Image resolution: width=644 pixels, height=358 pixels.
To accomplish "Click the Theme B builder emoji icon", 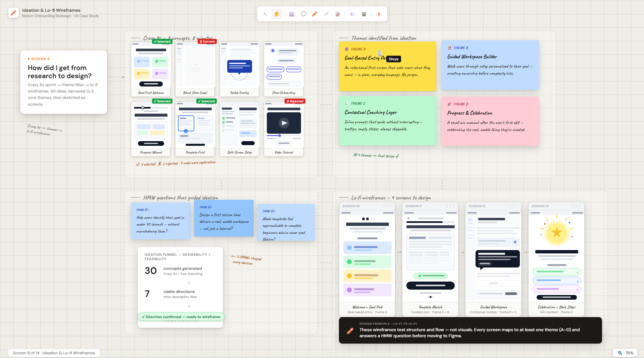I will pyautogui.click(x=449, y=48).
